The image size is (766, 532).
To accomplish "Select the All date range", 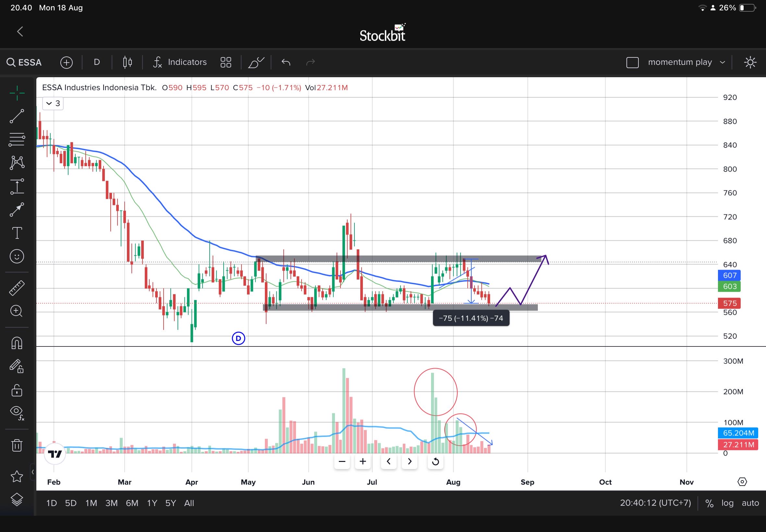I will pos(189,503).
